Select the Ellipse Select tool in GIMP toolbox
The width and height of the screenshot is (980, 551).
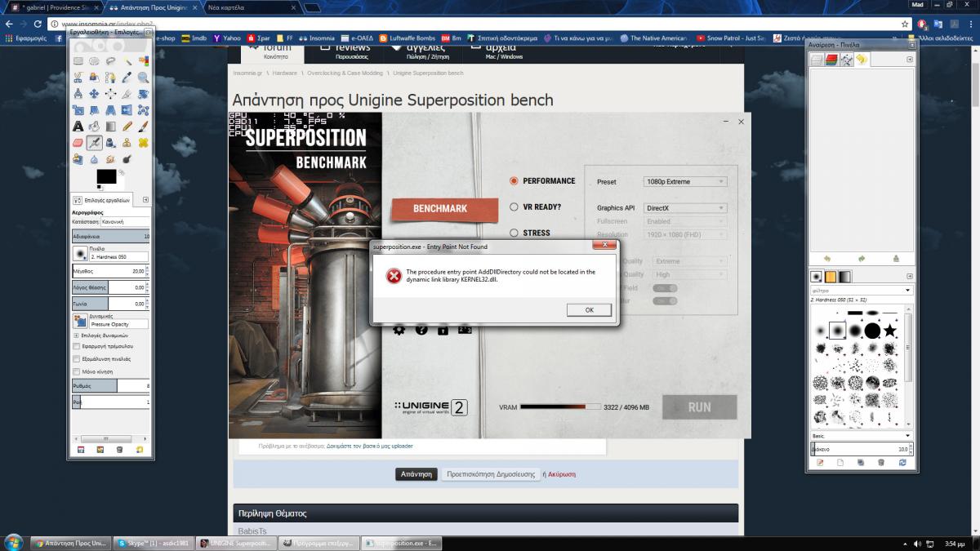click(x=94, y=61)
